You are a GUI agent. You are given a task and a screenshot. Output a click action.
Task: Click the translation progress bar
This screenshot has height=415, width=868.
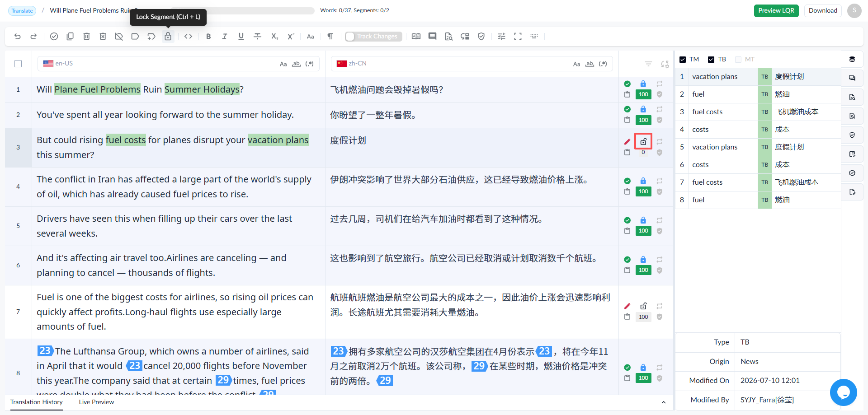(242, 11)
